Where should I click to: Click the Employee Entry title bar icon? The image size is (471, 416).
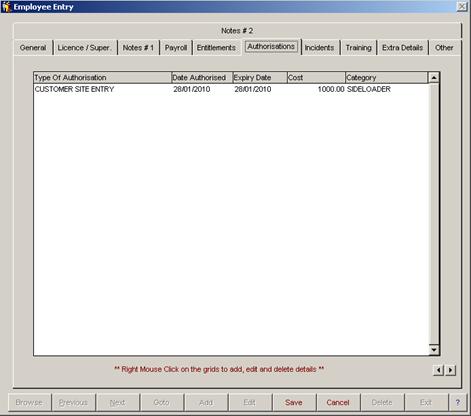(6, 7)
